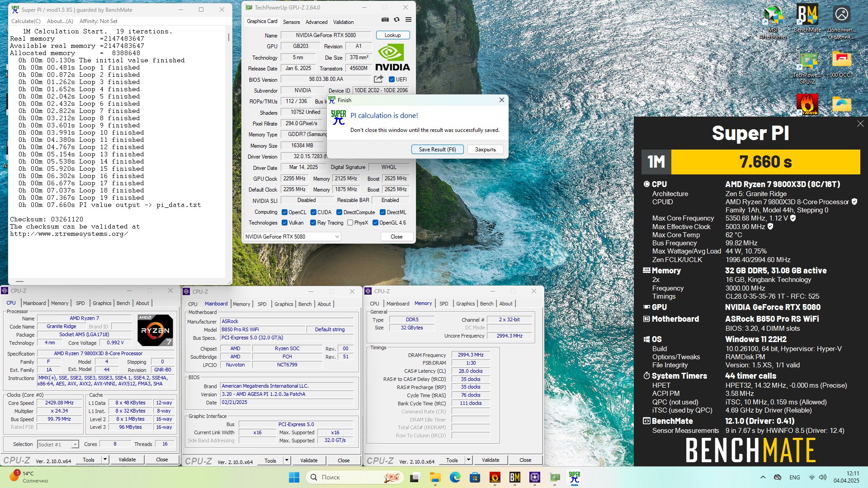Viewport: 868px width, 488px height.
Task: Toggle the UEFI checkbox in GPU-Z
Action: 392,80
